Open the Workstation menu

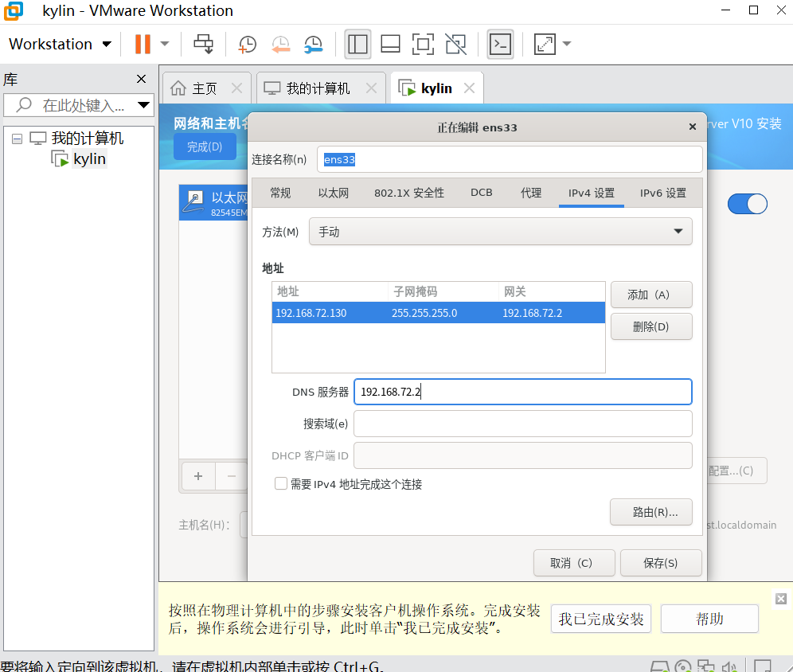(x=60, y=44)
